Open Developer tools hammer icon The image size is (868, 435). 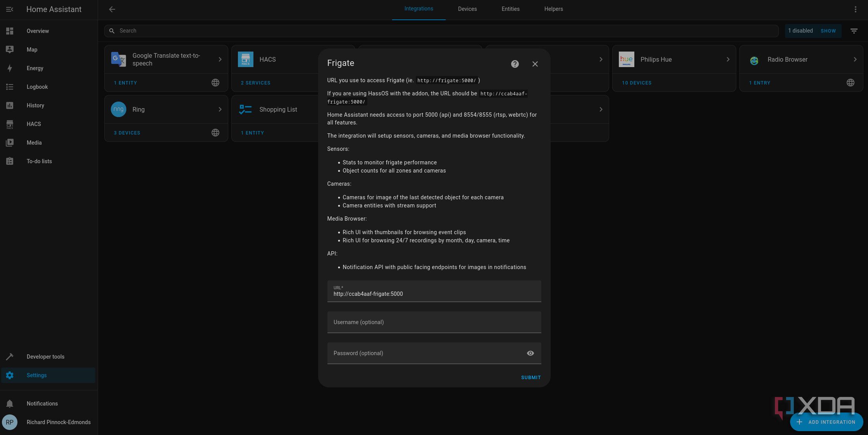coord(10,357)
